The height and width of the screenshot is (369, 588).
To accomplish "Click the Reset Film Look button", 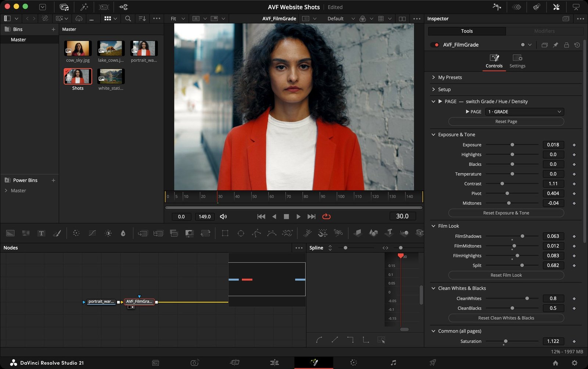I will click(506, 275).
